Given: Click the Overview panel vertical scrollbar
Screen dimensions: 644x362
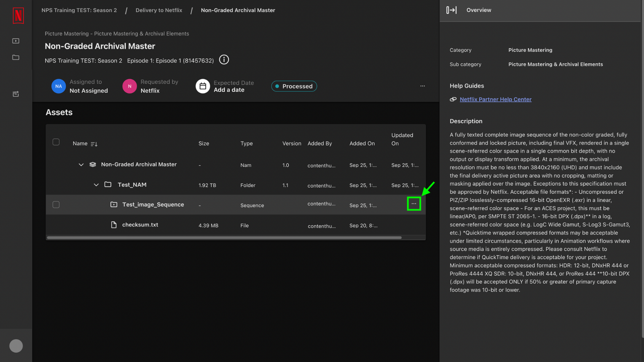Looking at the screenshot, I should (642, 169).
